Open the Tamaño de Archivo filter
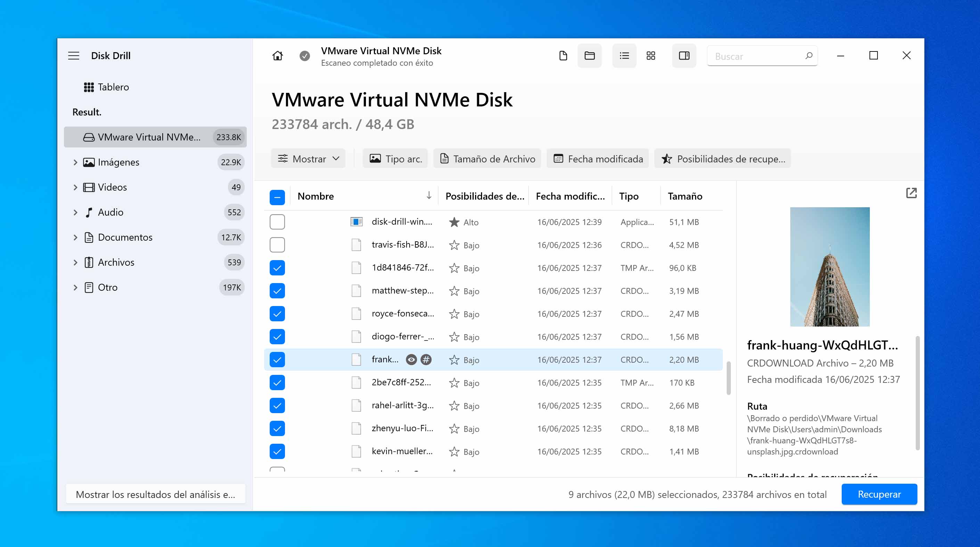Image resolution: width=980 pixels, height=547 pixels. pos(487,158)
